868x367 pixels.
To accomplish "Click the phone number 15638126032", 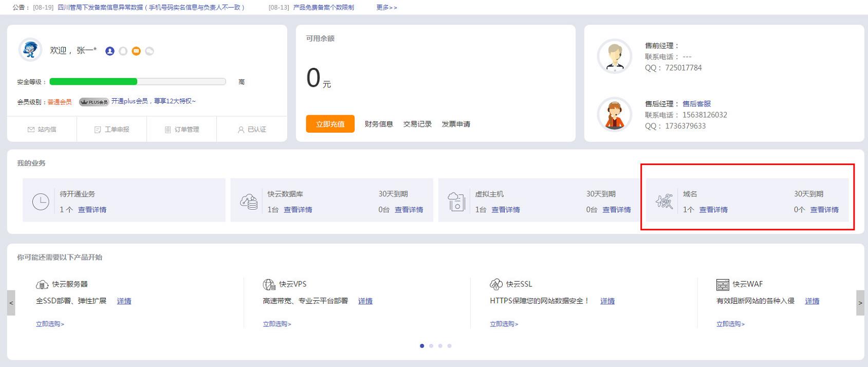I will tap(705, 115).
